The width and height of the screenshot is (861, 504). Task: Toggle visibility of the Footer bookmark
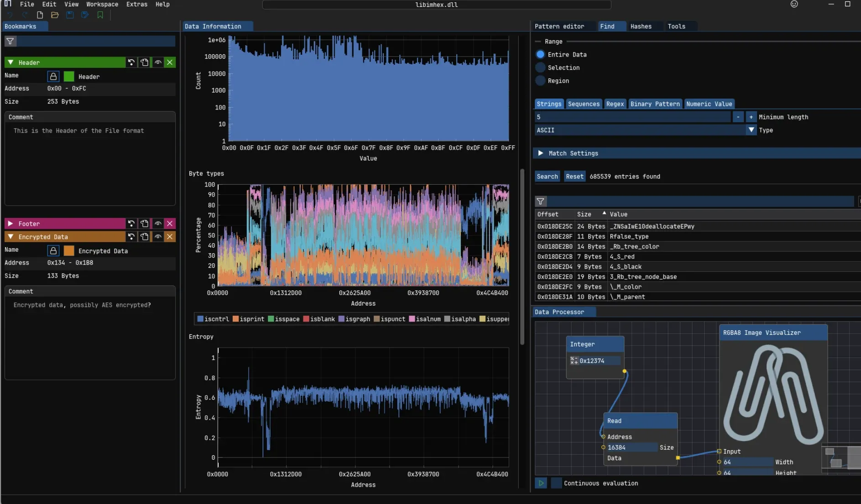click(158, 223)
